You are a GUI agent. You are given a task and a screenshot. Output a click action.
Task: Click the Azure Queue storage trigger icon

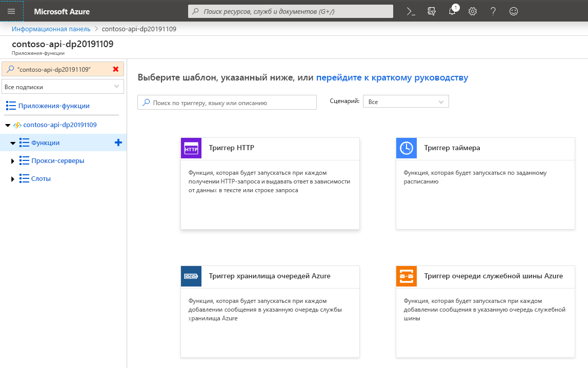click(x=191, y=276)
